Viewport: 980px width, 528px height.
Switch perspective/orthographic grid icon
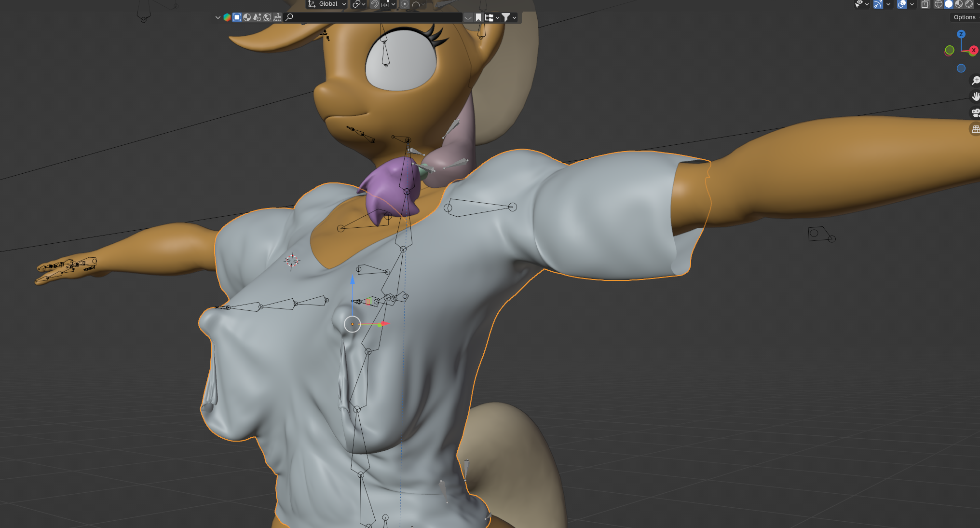[975, 129]
